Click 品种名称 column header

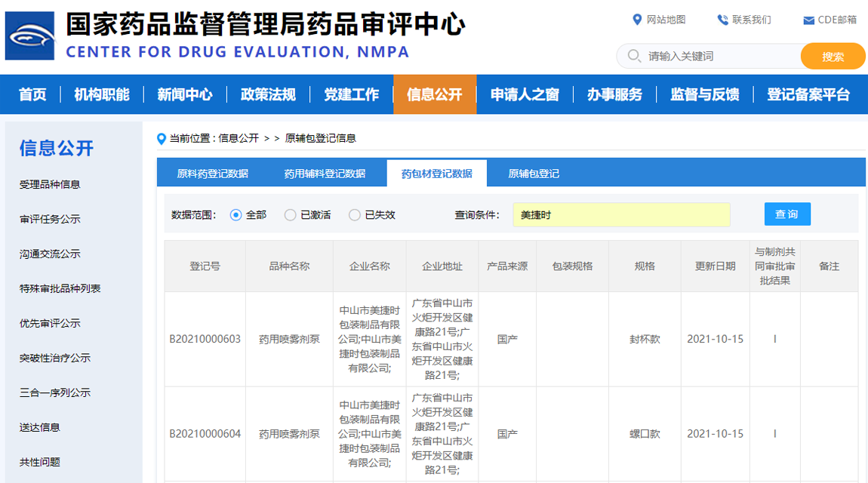click(x=290, y=266)
